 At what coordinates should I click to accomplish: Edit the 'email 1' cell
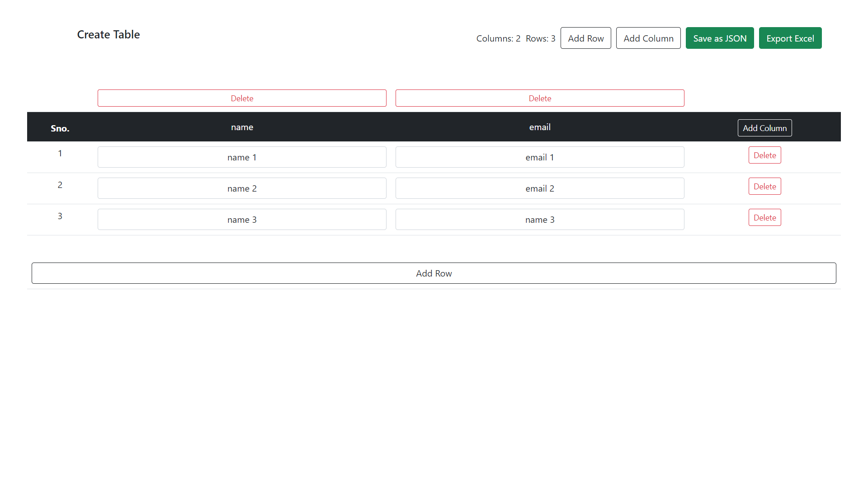[x=539, y=157]
